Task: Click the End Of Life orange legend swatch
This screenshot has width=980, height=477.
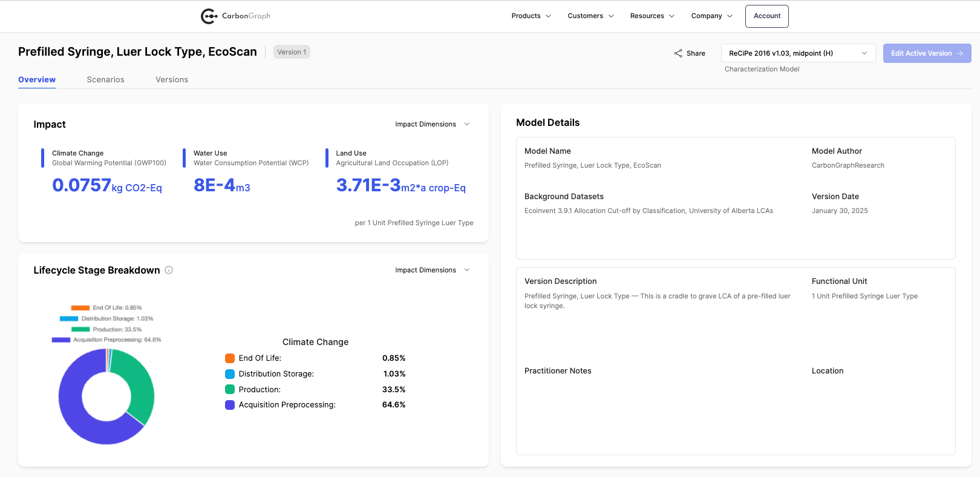Action: [x=230, y=358]
